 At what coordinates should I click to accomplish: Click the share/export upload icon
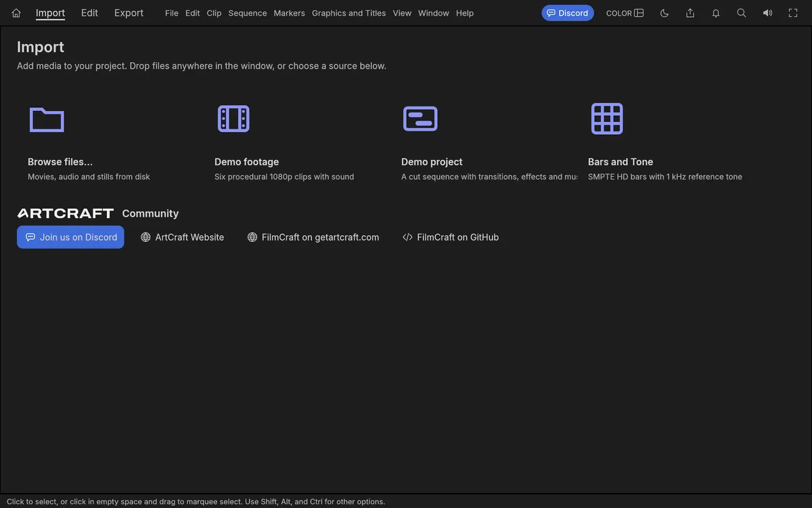(690, 13)
